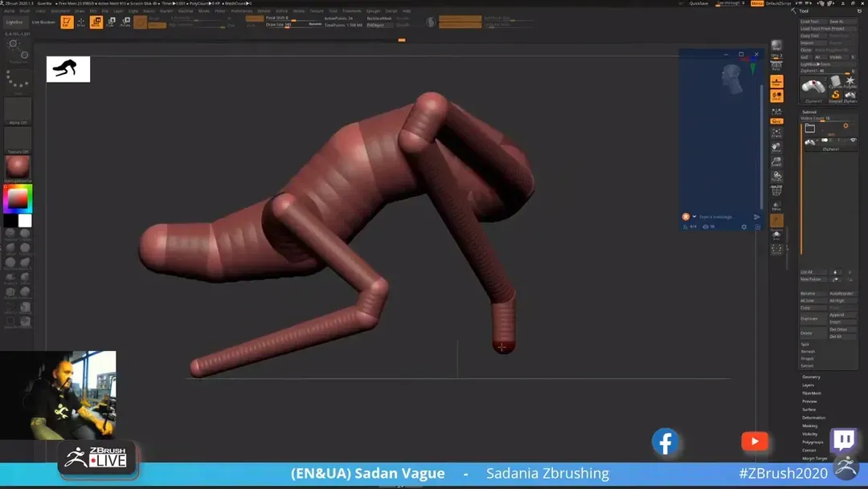Pick the SimpleBrush tool icon

pyautogui.click(x=835, y=95)
